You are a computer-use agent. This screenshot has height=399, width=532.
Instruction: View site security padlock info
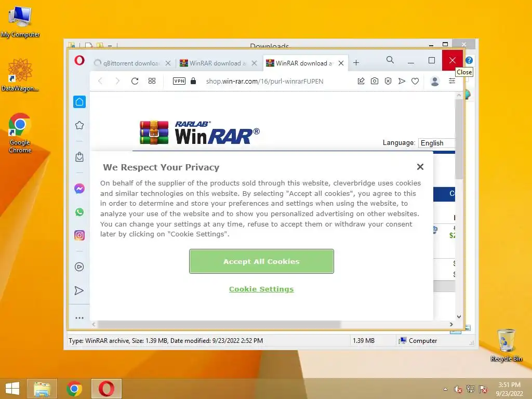pyautogui.click(x=193, y=81)
